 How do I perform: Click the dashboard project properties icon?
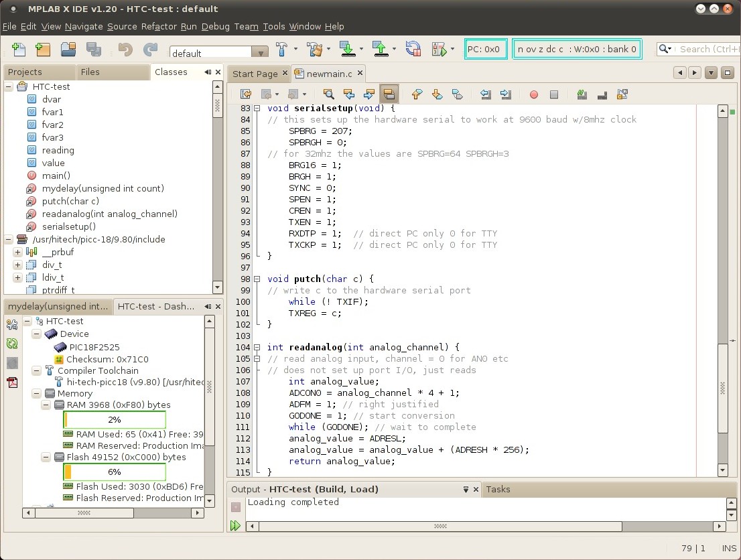coord(12,324)
